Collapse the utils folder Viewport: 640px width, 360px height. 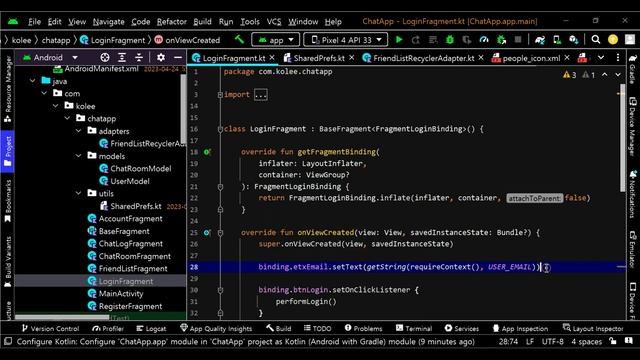78,193
